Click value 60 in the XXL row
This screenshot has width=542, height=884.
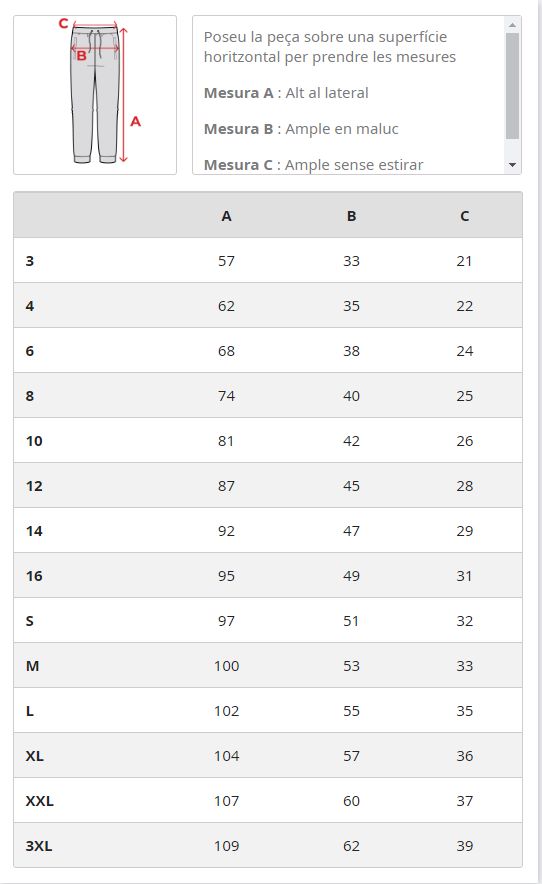[x=351, y=801]
